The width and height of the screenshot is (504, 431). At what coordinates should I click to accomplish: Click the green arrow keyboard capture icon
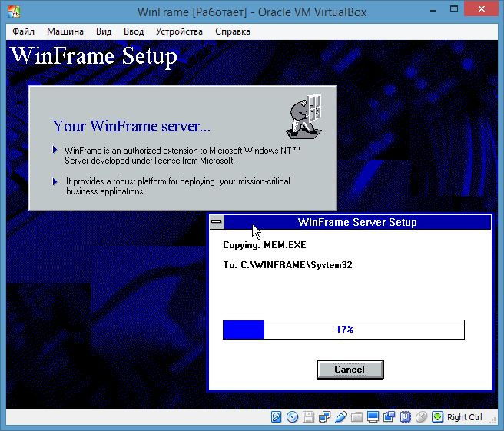click(x=437, y=417)
